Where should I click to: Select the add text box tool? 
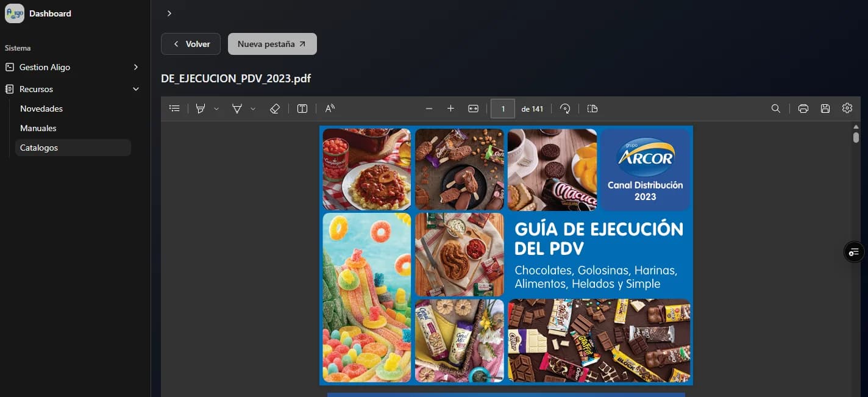(x=302, y=109)
